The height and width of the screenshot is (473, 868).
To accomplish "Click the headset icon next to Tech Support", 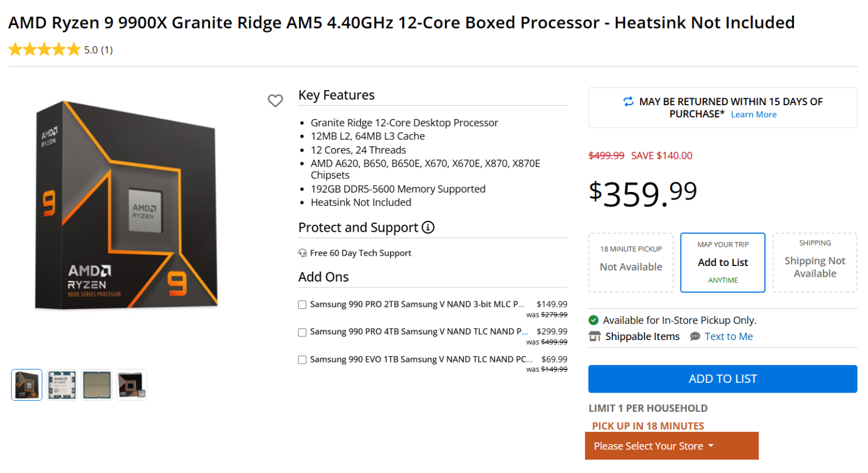I will (302, 253).
